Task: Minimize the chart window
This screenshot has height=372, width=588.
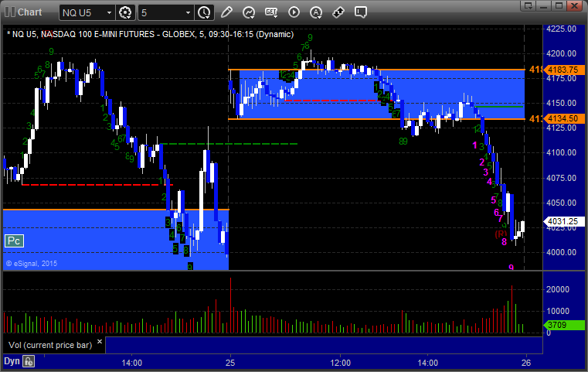Action: pos(544,5)
